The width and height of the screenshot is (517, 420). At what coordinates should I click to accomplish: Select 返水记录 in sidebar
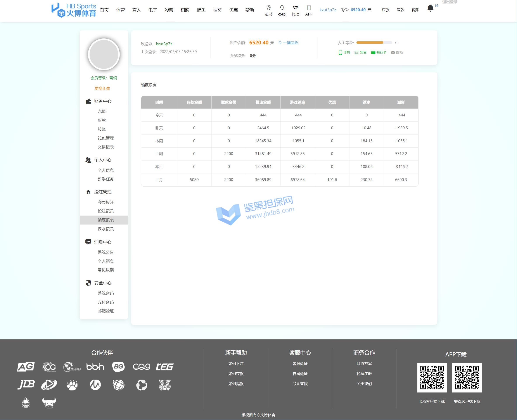click(105, 229)
